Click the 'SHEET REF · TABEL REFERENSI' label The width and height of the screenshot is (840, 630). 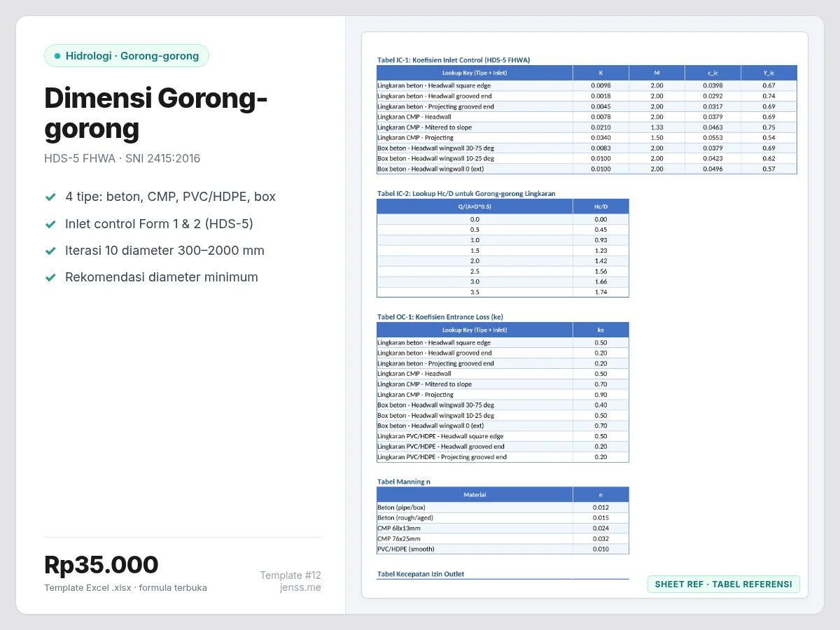point(724,584)
